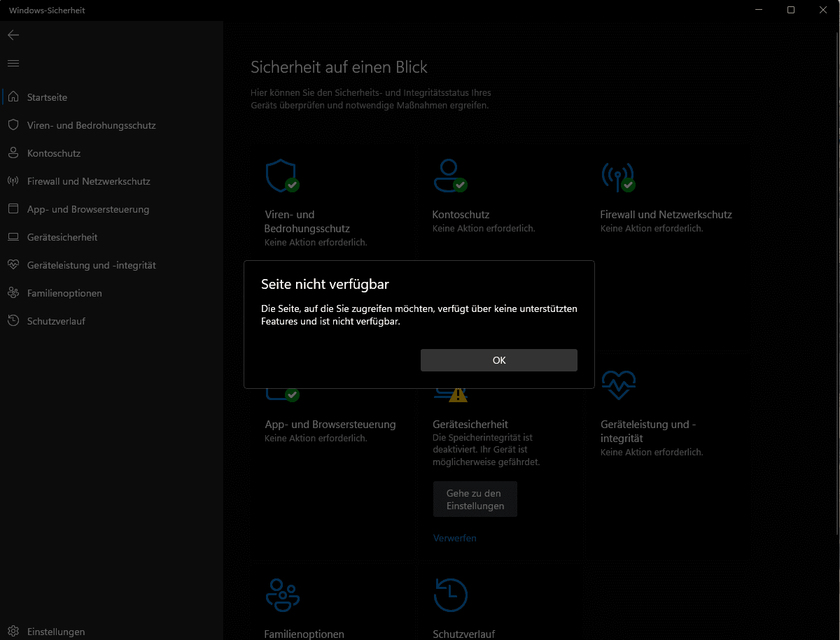Click the Verwerfen link
Screen dimensions: 840x640
point(455,538)
